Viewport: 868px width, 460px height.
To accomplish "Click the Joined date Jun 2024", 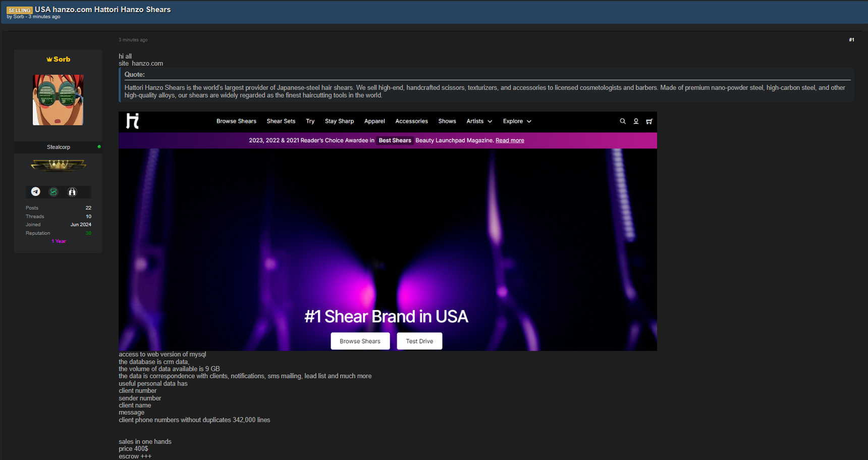I will [81, 225].
